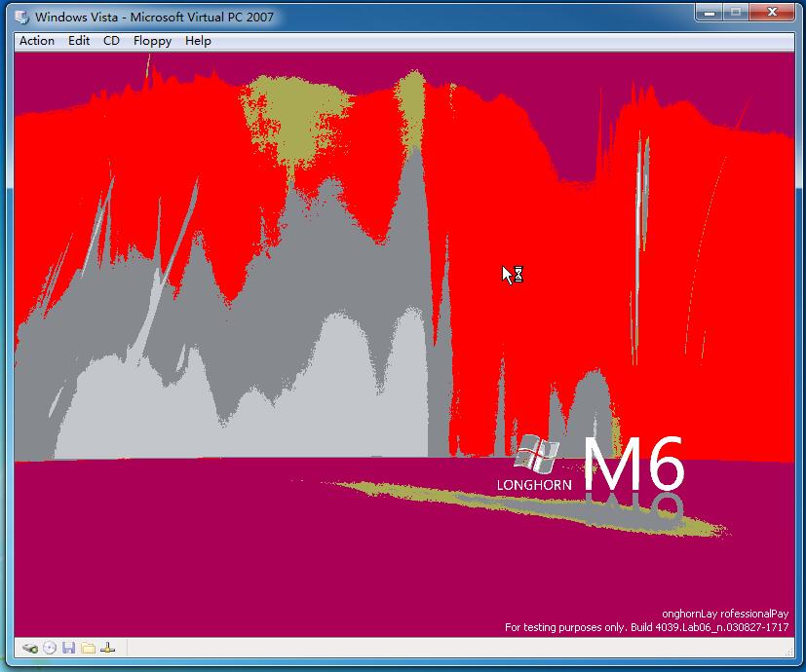
Task: Minimize the Virtual PC window
Action: click(710, 12)
